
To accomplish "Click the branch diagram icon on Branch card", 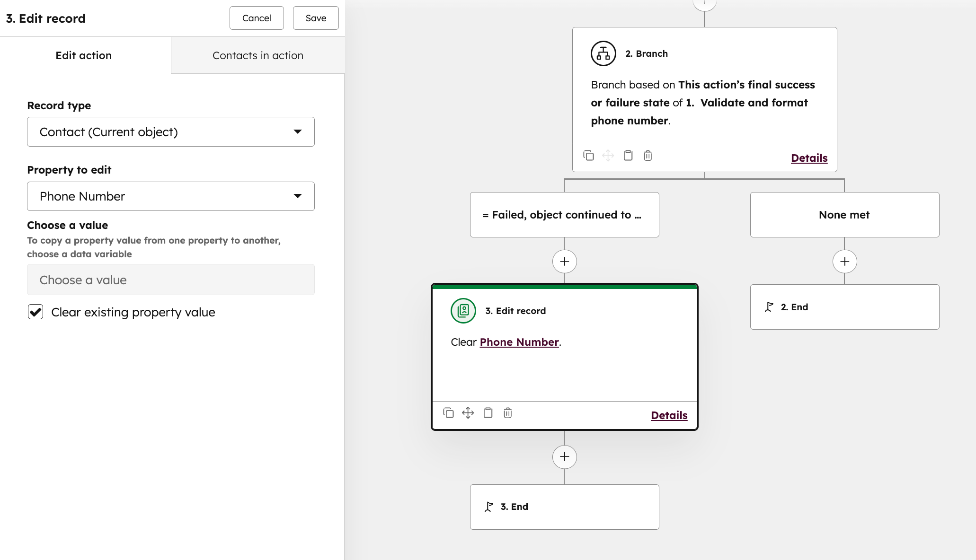I will point(603,53).
